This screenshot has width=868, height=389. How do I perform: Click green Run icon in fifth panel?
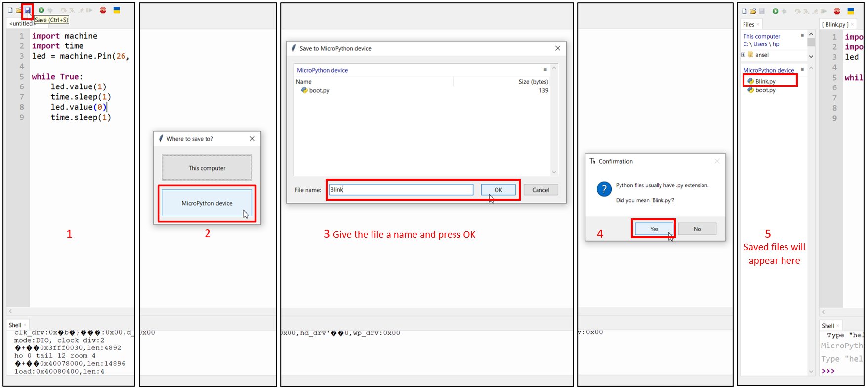775,11
